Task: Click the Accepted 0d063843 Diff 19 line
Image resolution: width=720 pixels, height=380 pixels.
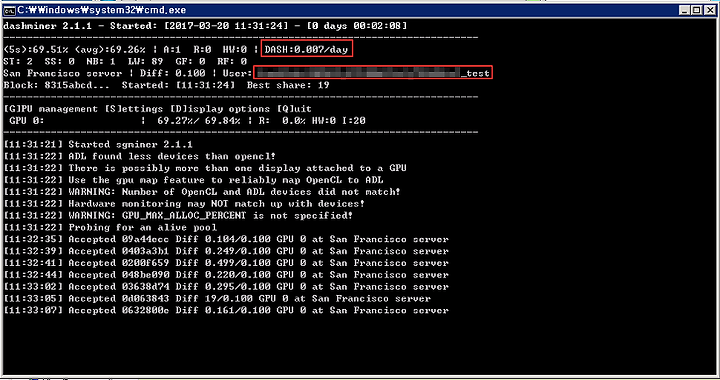Action: pyautogui.click(x=217, y=299)
